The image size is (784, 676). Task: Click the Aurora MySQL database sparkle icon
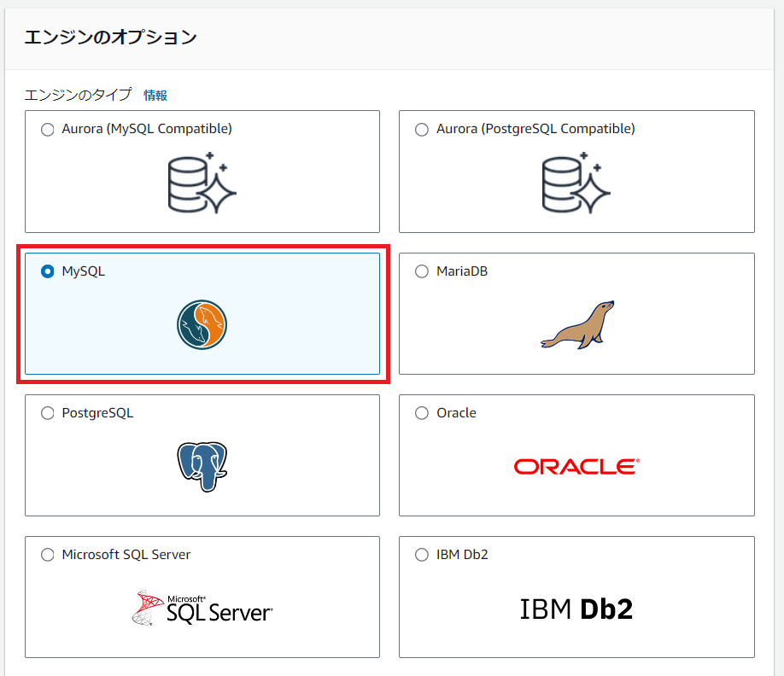pyautogui.click(x=202, y=183)
